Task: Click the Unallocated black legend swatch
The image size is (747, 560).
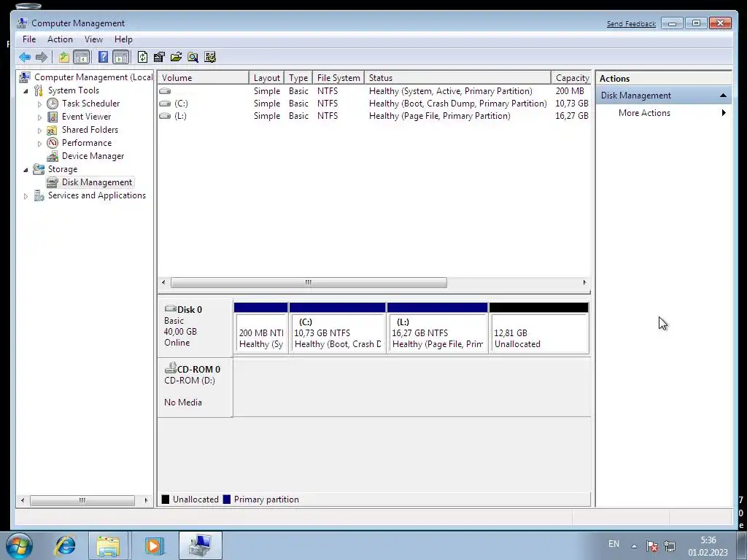Action: click(x=166, y=499)
